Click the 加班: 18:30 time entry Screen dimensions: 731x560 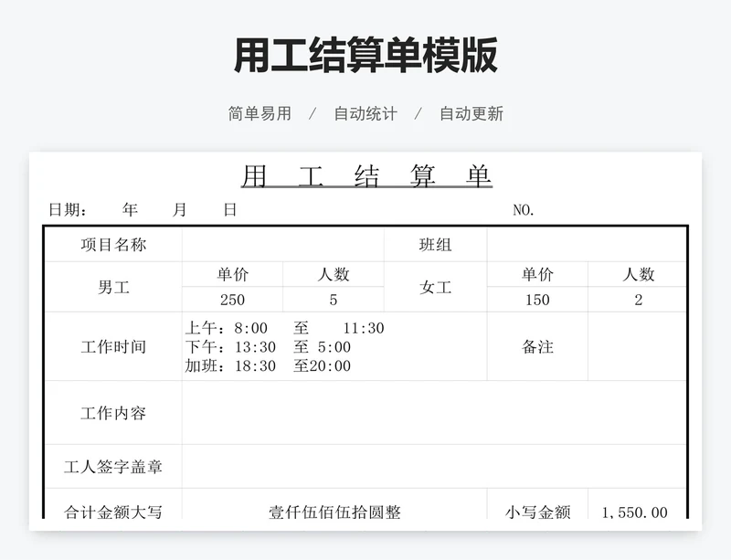230,365
